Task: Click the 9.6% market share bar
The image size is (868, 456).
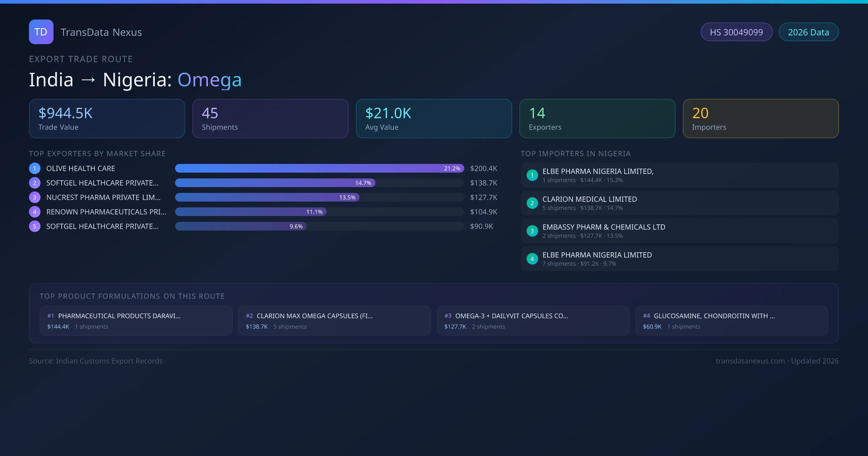Action: click(241, 226)
